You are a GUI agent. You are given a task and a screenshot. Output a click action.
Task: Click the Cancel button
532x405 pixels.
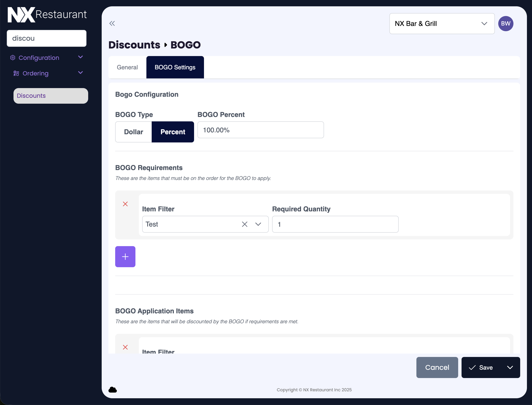437,367
